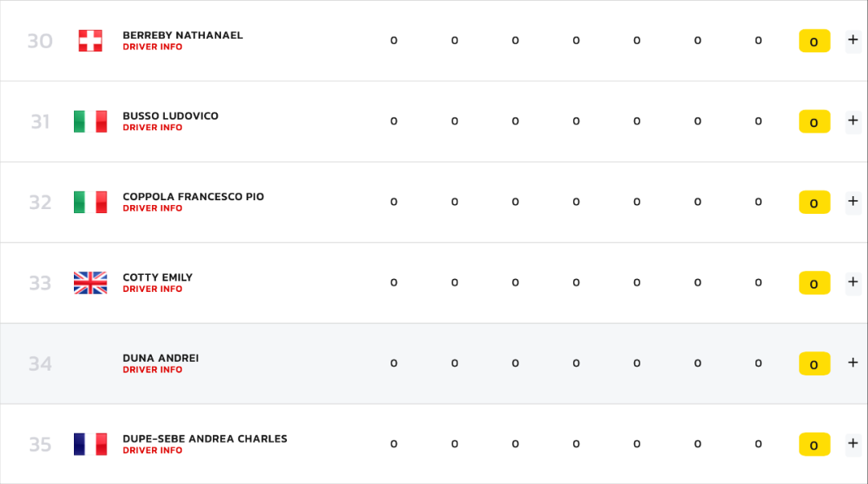Click the Italian flag beside Coppola Francesco Pio

[x=90, y=202]
